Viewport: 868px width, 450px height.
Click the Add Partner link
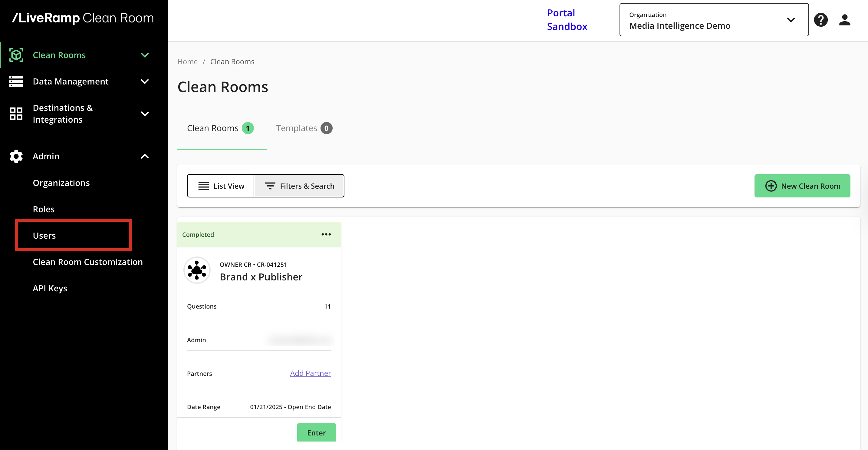310,373
